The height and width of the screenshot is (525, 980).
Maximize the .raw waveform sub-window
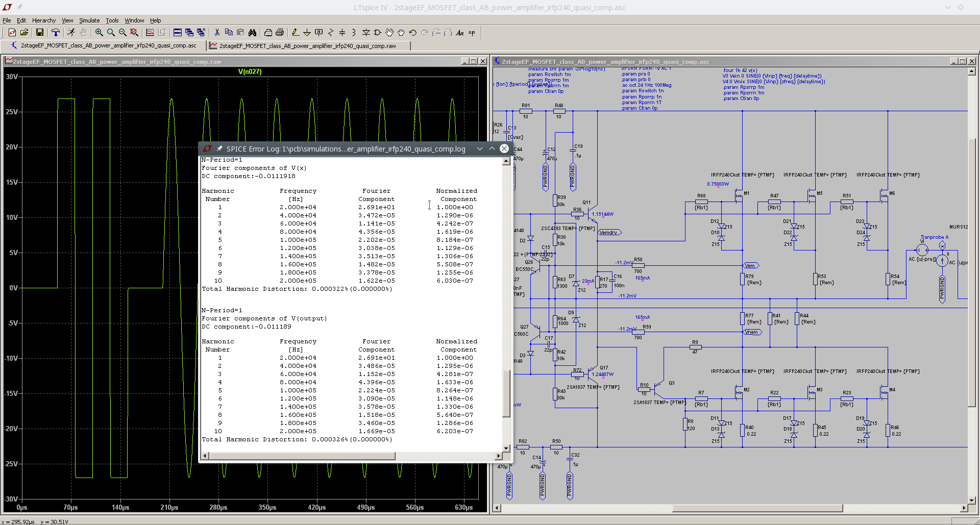point(474,61)
